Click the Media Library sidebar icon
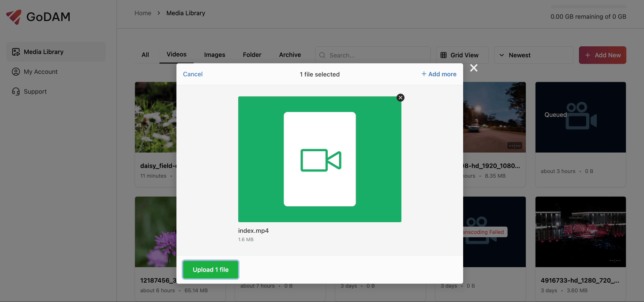644x302 pixels. tap(16, 52)
